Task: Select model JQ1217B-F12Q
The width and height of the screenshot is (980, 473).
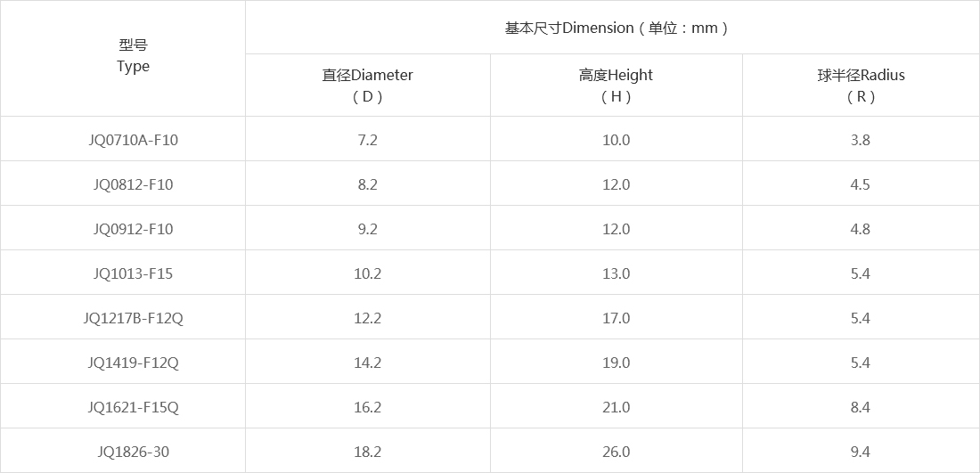Action: (133, 318)
